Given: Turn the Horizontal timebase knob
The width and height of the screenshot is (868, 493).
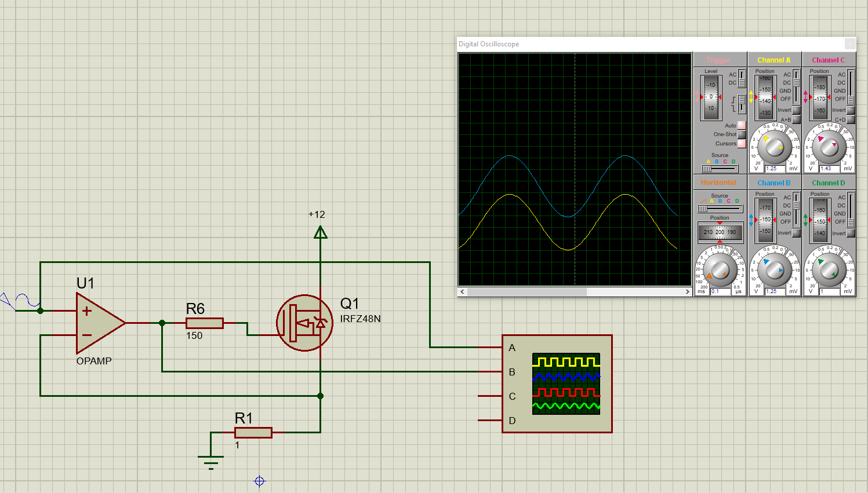Looking at the screenshot, I should pyautogui.click(x=720, y=270).
